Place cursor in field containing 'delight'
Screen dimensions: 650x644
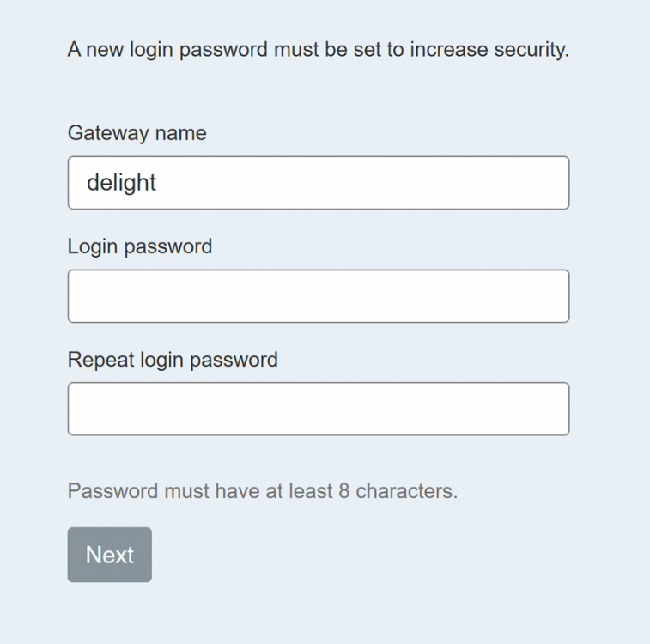coord(318,183)
